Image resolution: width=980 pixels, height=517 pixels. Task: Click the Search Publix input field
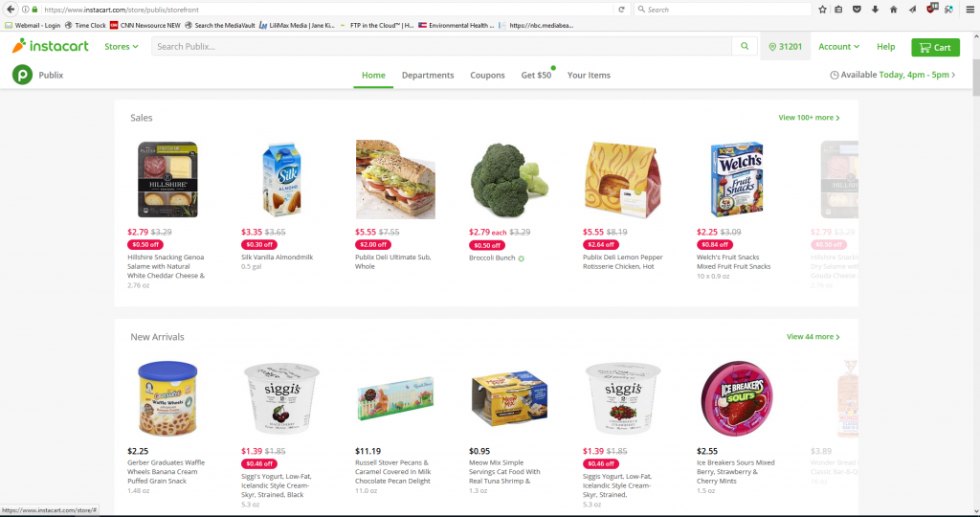[441, 46]
